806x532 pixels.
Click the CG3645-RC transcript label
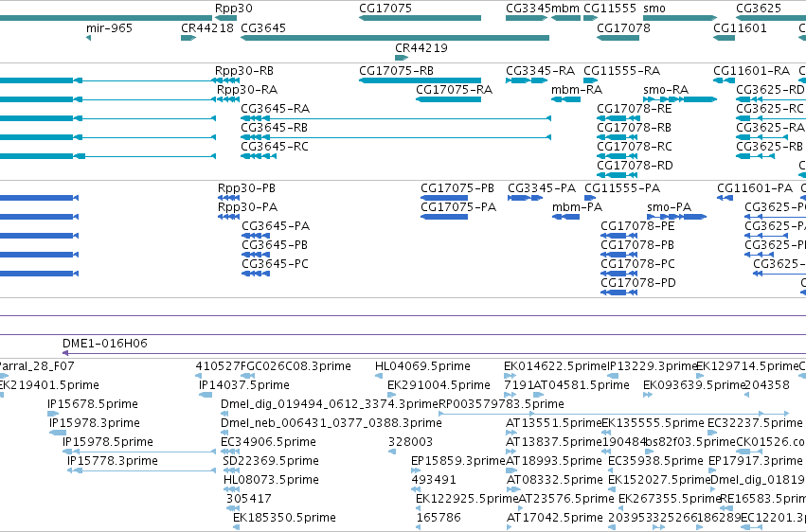coord(275,147)
